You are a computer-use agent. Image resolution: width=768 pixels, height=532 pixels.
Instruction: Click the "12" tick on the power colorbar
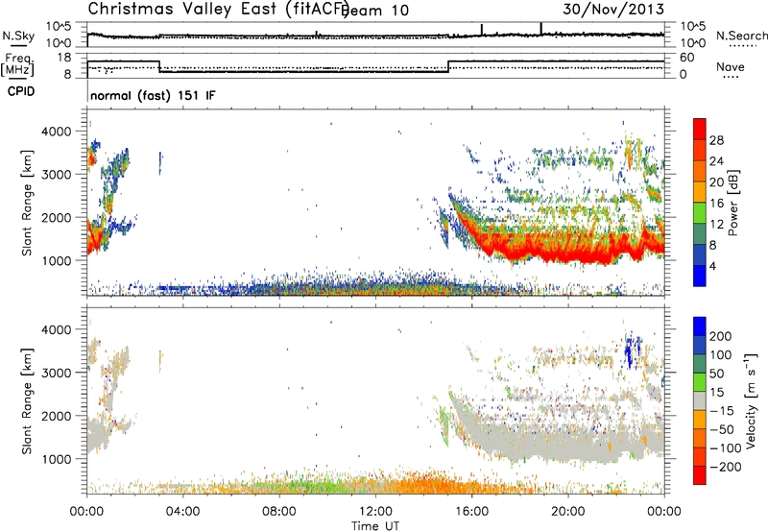[716, 225]
